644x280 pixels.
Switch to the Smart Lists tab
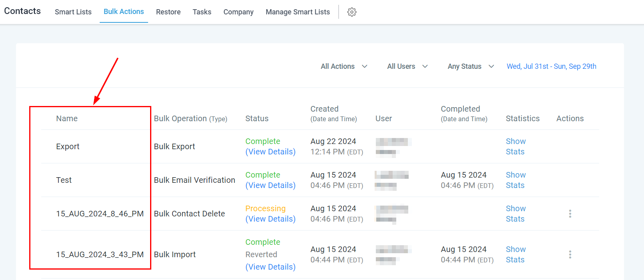(x=73, y=12)
